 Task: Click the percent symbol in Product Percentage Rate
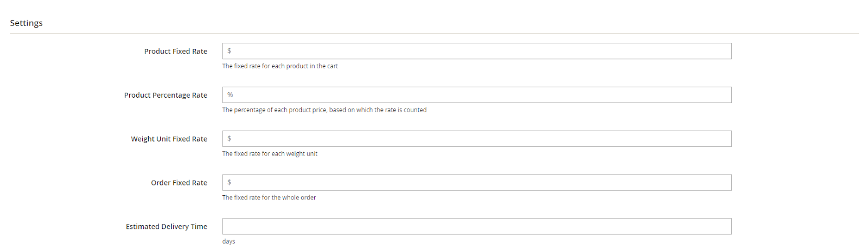[230, 95]
